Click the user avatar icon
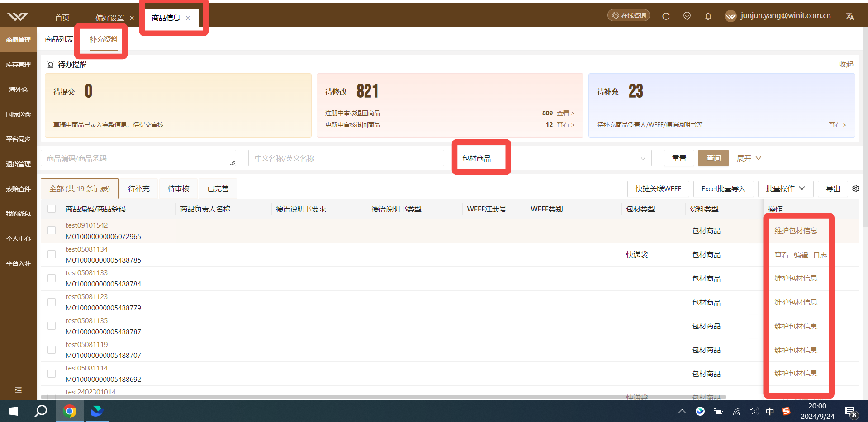868x422 pixels. [730, 16]
